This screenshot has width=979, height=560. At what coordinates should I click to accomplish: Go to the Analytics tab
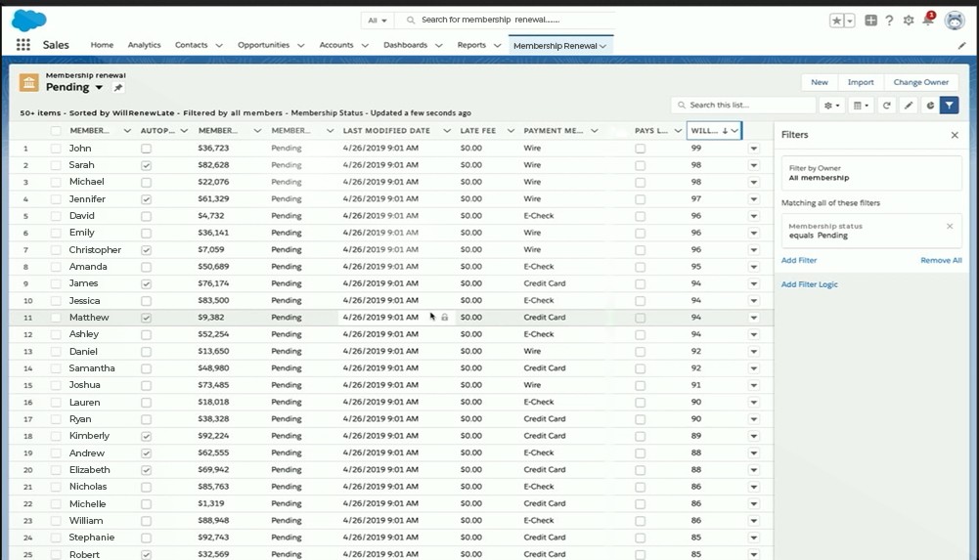coord(144,45)
